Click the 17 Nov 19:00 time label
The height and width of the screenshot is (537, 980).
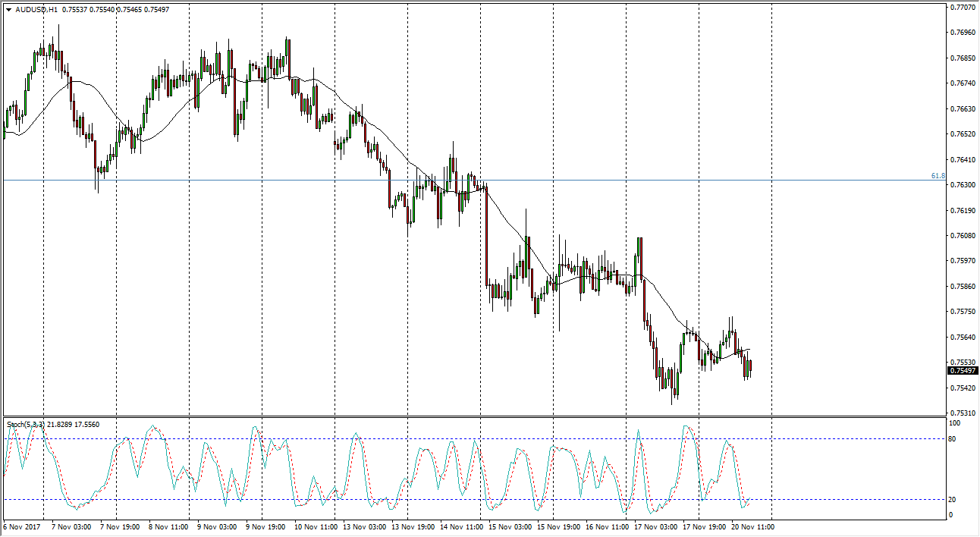click(x=703, y=526)
